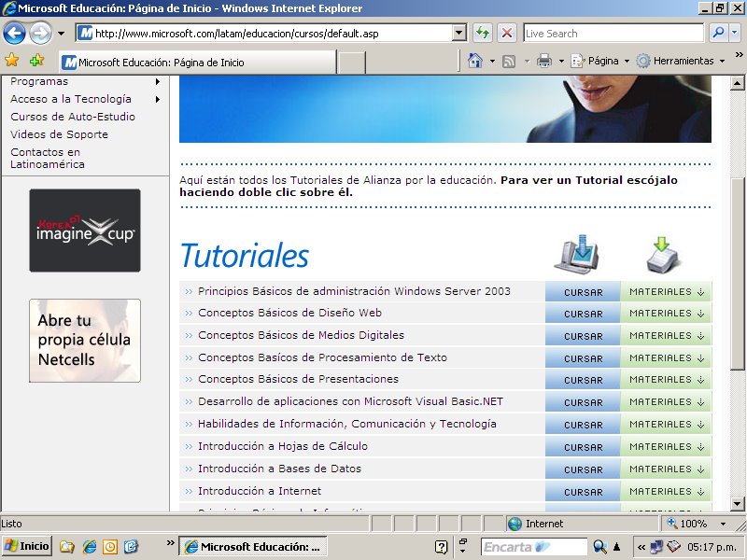Open the folder icon in quick launch

tap(66, 547)
